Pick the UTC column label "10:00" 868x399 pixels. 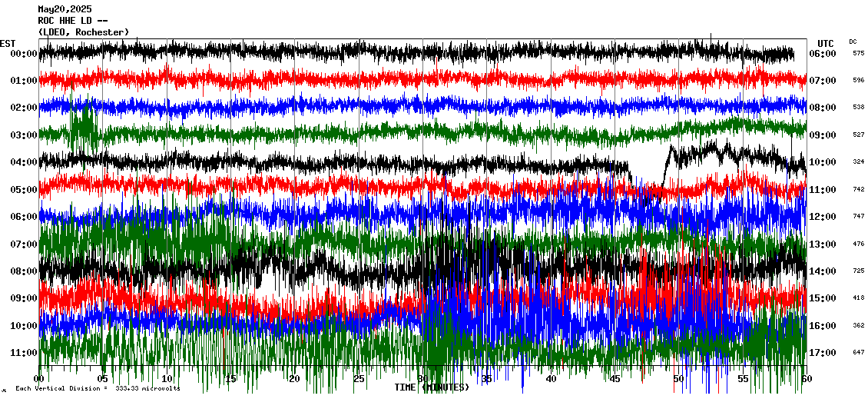pos(823,162)
